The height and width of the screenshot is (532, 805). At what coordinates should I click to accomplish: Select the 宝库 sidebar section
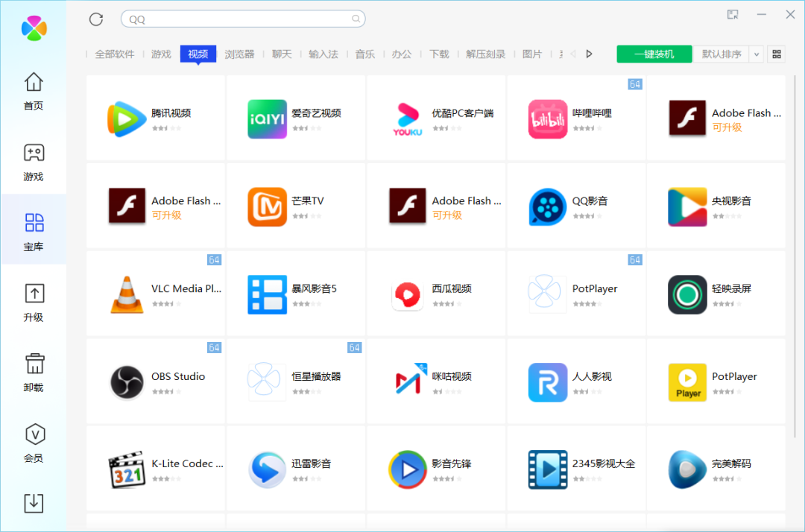click(34, 229)
